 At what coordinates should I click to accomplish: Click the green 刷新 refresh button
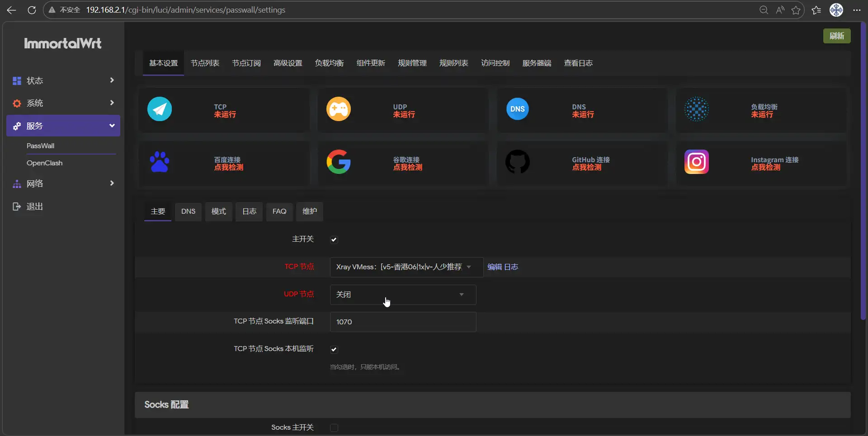coord(836,36)
